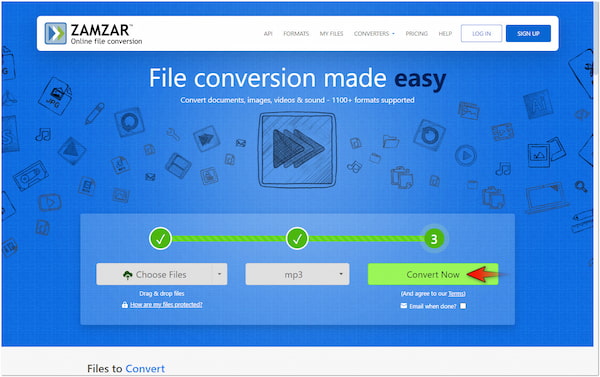The width and height of the screenshot is (600, 377).
Task: Click the Convert Now button
Action: coord(433,274)
